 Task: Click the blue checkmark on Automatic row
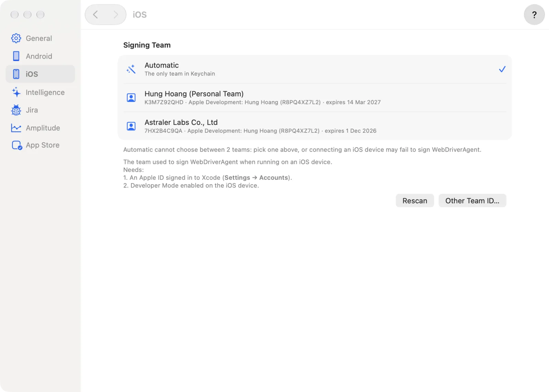tap(502, 69)
